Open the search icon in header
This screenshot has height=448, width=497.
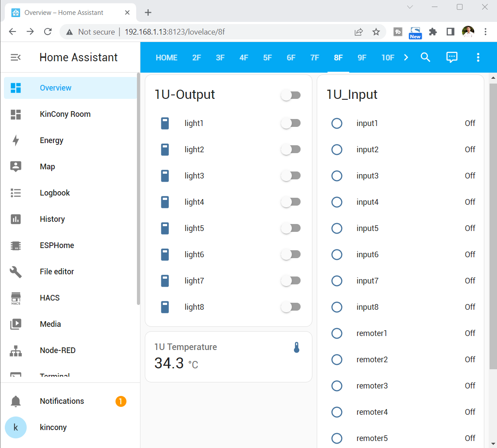pos(425,57)
